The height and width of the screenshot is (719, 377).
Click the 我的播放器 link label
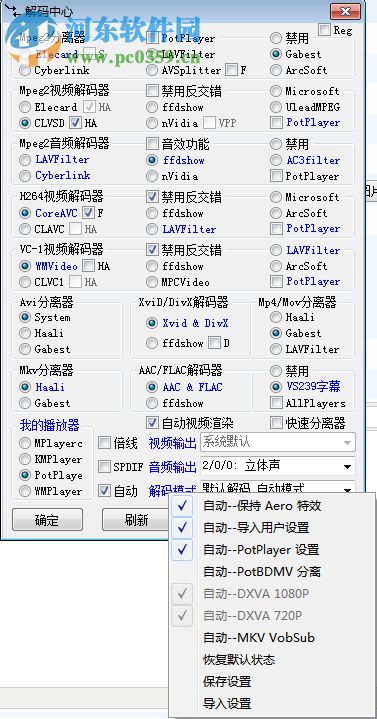click(x=49, y=425)
